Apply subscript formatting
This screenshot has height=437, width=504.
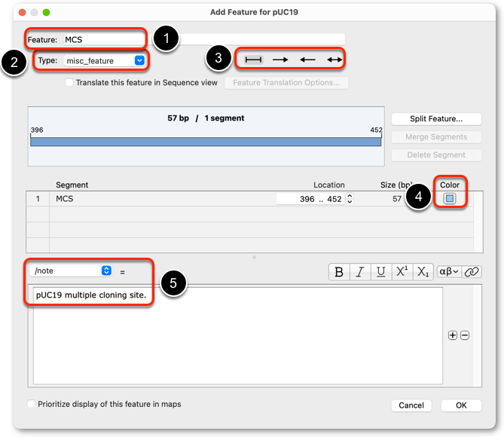(x=423, y=272)
